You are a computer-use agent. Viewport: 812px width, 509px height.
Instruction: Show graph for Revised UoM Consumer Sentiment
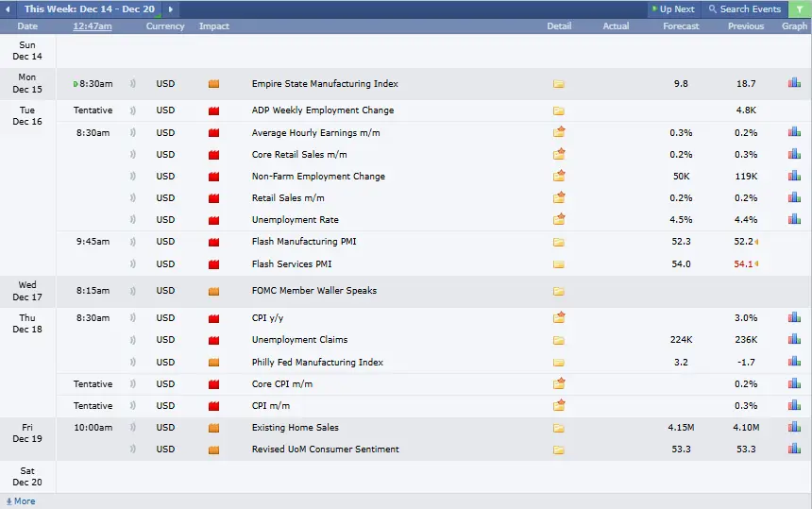click(x=794, y=449)
